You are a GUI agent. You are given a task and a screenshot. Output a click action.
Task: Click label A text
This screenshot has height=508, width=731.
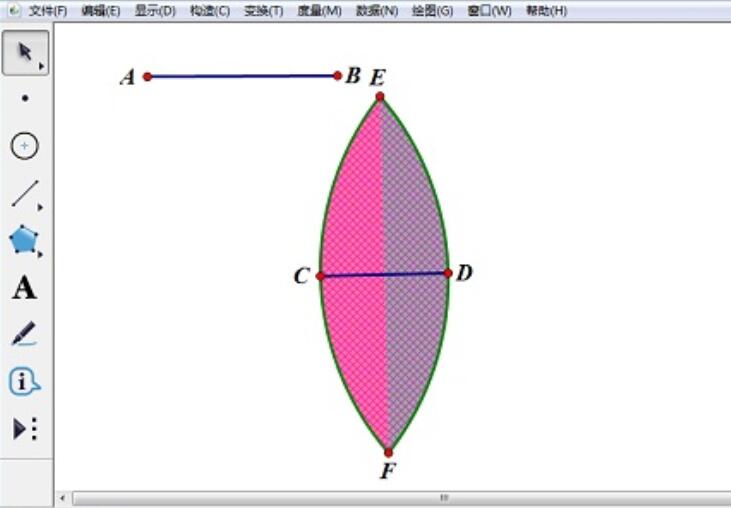[x=128, y=77]
